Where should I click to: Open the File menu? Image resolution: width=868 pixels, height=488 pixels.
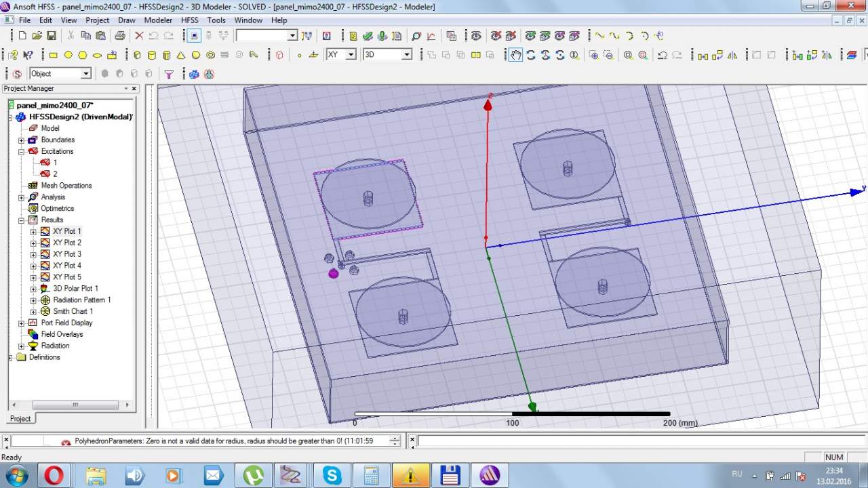tap(24, 20)
